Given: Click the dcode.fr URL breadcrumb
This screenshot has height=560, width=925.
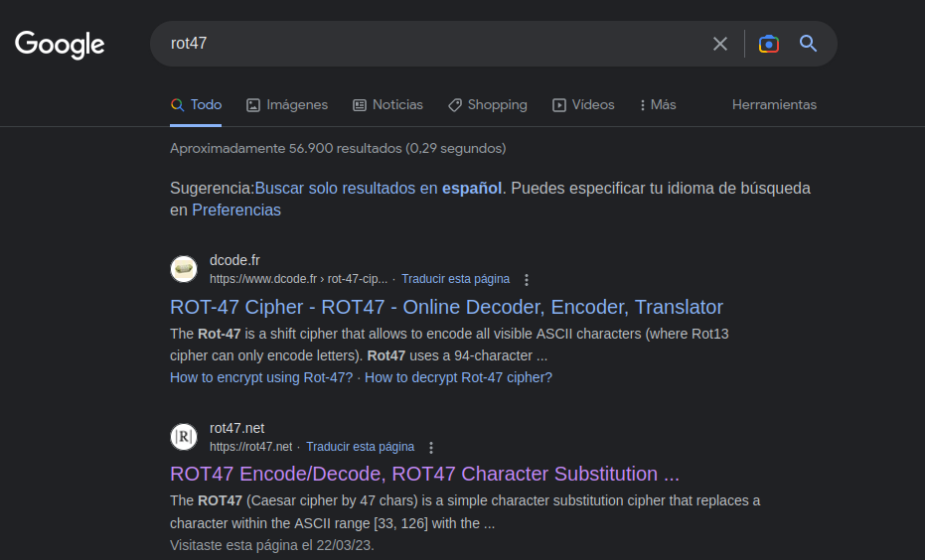Looking at the screenshot, I should tap(298, 279).
